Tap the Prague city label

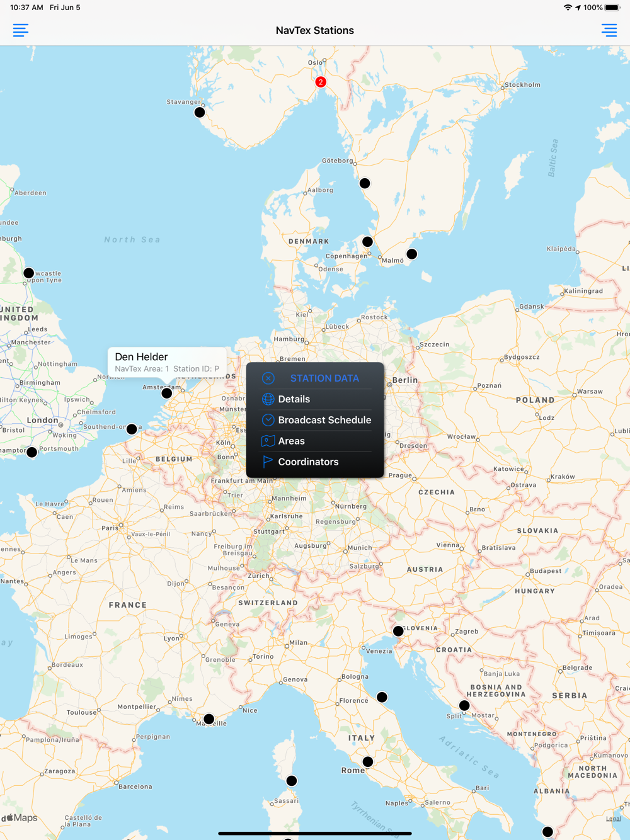tap(400, 475)
